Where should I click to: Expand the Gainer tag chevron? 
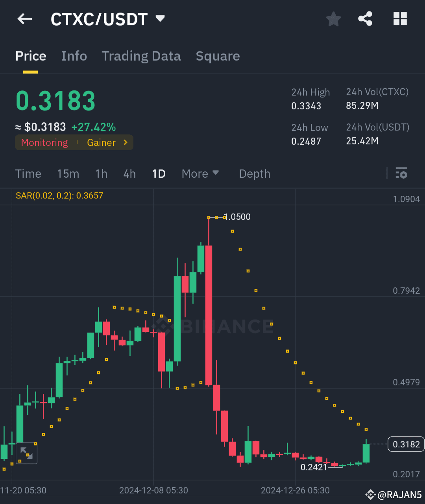click(x=126, y=142)
